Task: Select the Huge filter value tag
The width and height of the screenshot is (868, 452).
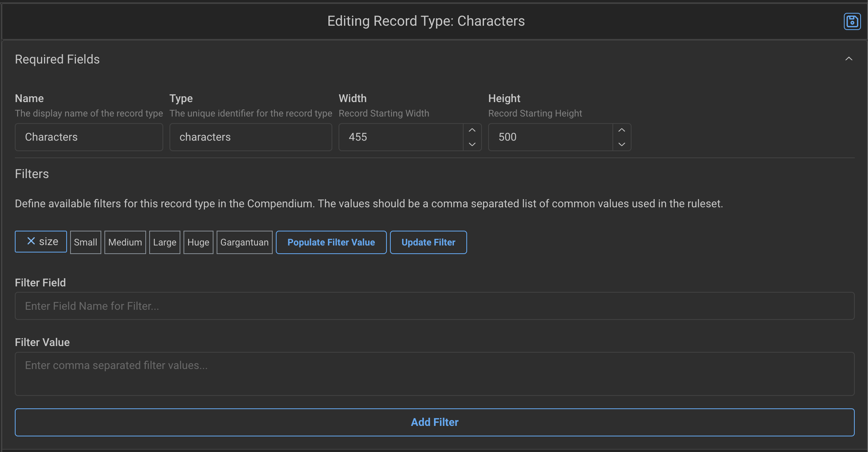Action: tap(198, 242)
